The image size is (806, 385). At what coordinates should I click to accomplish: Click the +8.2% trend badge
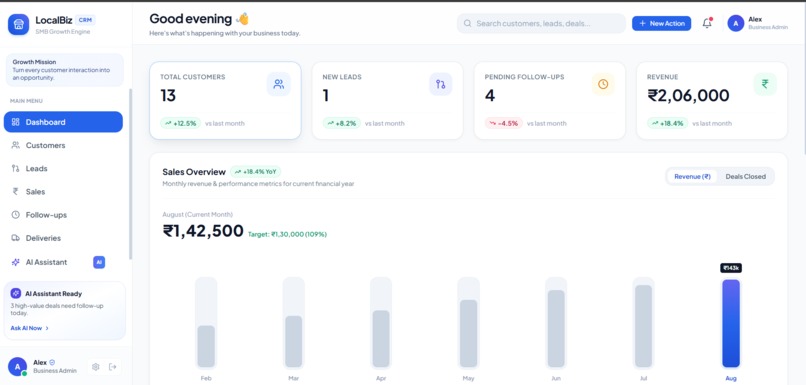342,123
